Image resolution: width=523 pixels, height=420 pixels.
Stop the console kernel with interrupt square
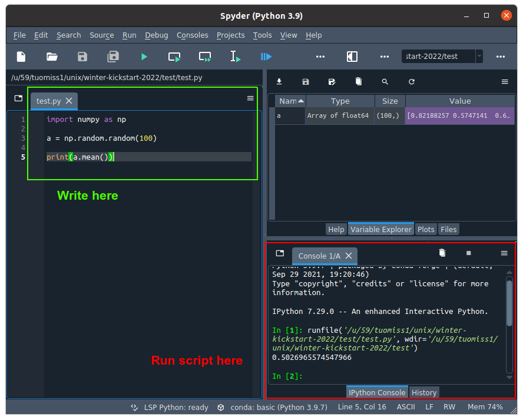(469, 253)
